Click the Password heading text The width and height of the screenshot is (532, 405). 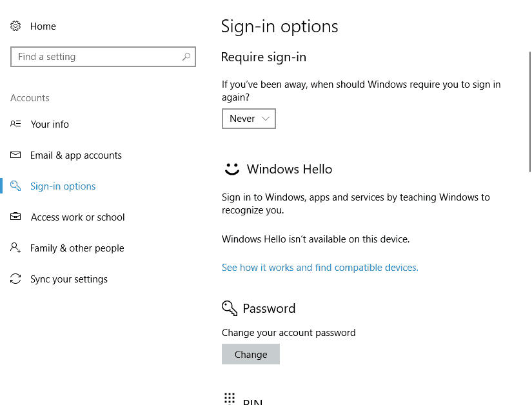click(x=269, y=308)
